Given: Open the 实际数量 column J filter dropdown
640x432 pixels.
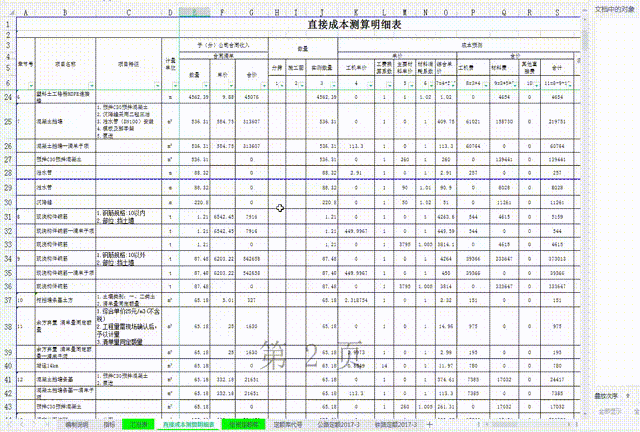Looking at the screenshot, I should click(x=333, y=85).
